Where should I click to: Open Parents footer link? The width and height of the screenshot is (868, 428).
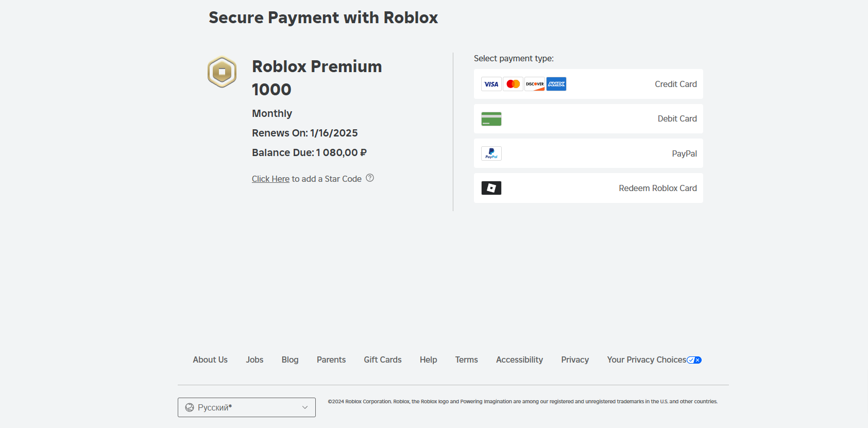(331, 359)
